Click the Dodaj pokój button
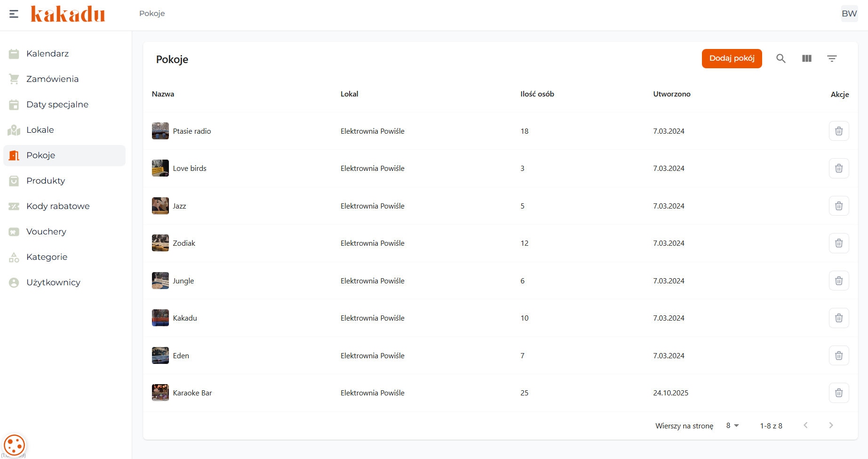868x459 pixels. pyautogui.click(x=732, y=58)
